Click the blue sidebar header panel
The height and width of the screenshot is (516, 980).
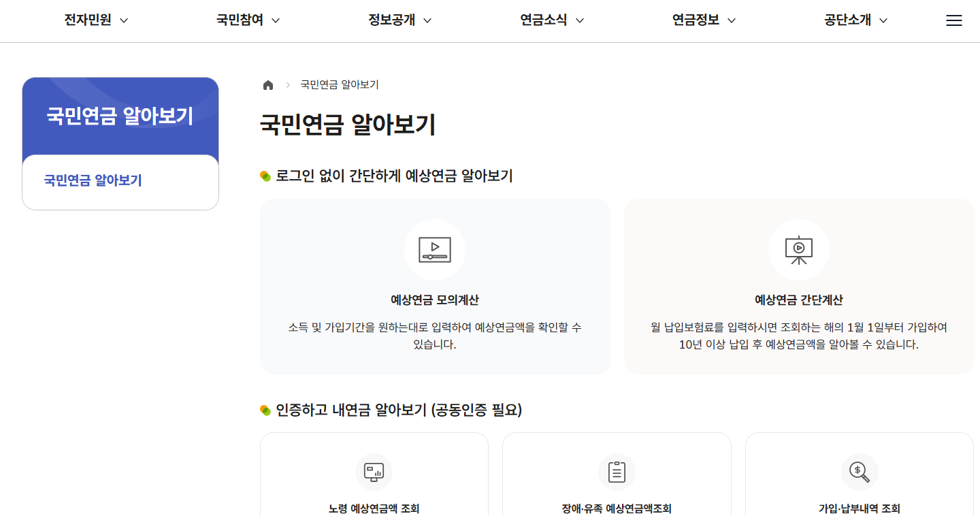coord(120,116)
